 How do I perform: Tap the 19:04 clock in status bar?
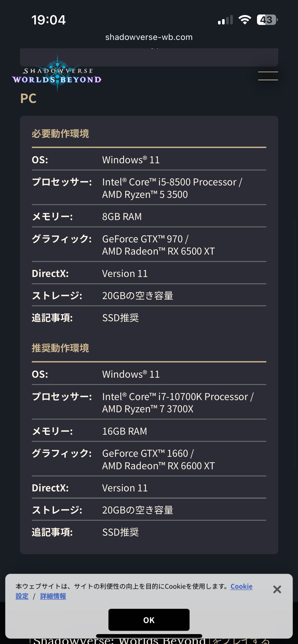48,20
